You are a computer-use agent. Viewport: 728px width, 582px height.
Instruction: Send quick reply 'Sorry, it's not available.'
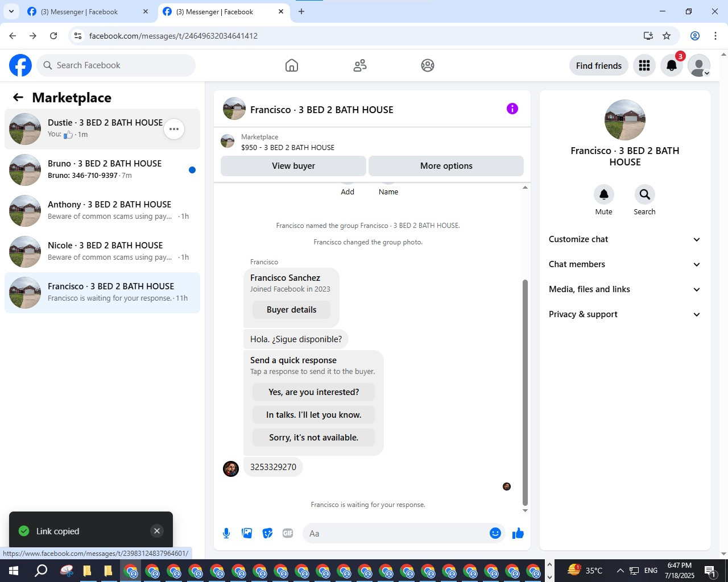[x=313, y=438]
